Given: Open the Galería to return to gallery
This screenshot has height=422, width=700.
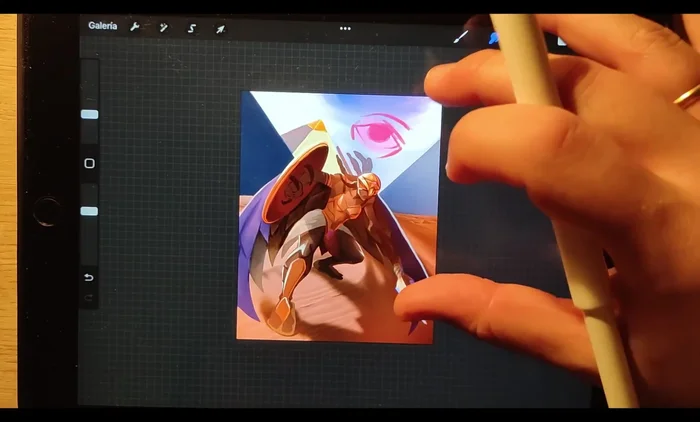Looking at the screenshot, I should (102, 26).
